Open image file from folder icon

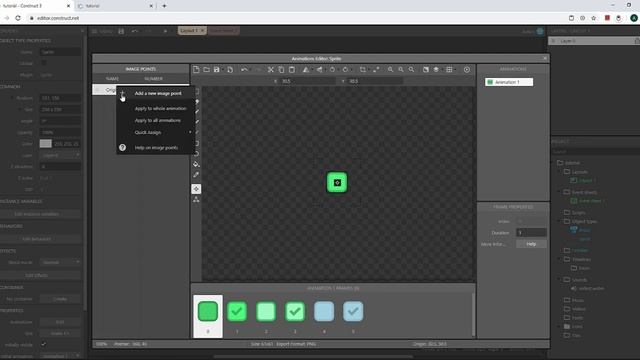(x=207, y=70)
